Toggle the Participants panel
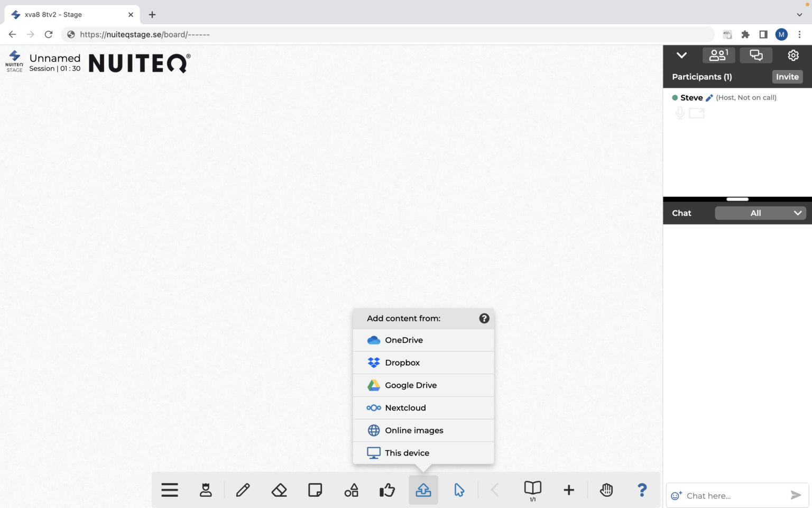 [718, 55]
